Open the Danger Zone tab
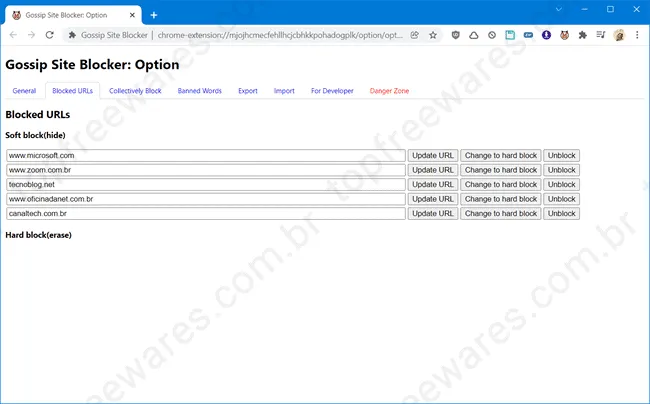The image size is (650, 404). pos(389,91)
